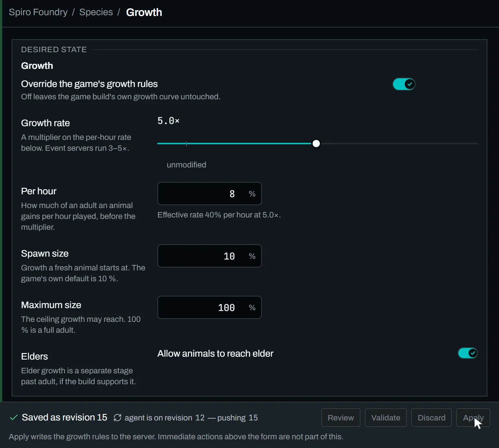
Task: Disable Allow animals to reach elder
Action: click(x=468, y=353)
